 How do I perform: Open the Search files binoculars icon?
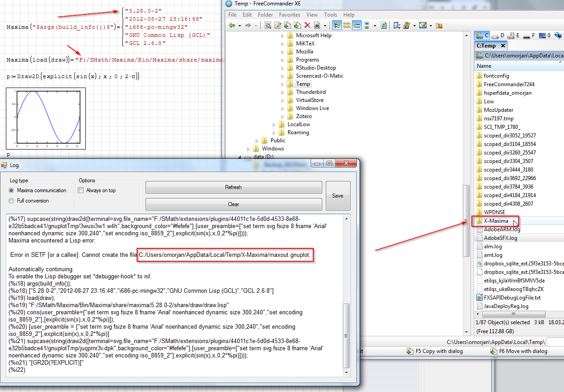click(x=317, y=26)
